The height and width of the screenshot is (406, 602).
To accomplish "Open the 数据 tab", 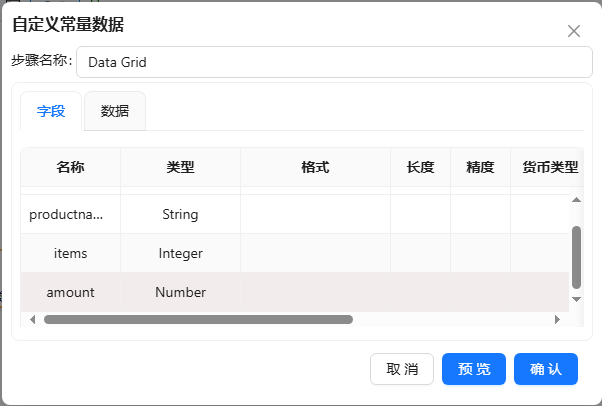I will [x=115, y=111].
